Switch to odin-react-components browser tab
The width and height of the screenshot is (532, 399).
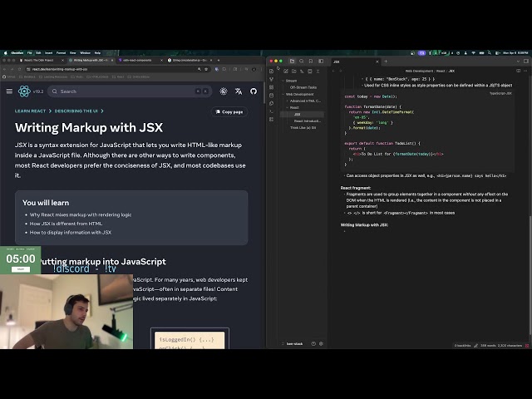(140, 60)
